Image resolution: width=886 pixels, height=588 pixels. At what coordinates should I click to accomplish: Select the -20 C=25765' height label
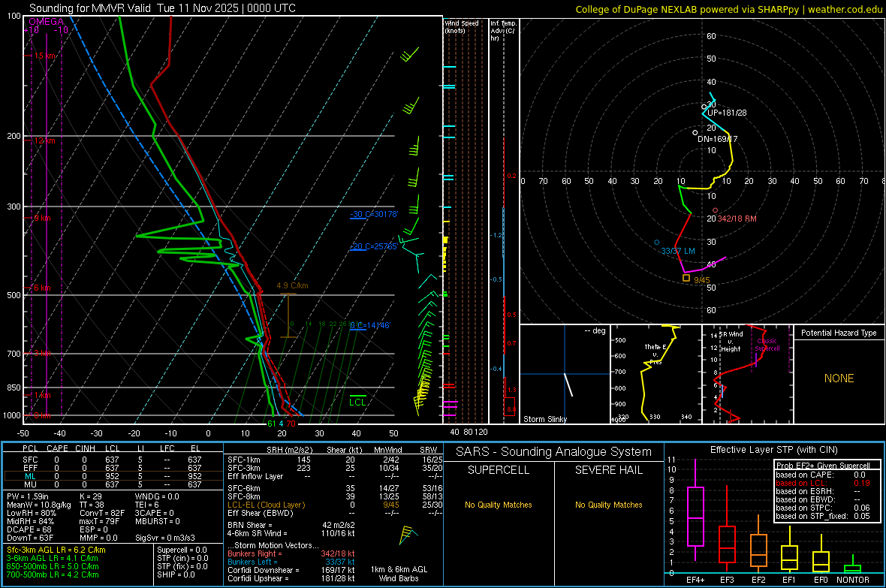pos(374,246)
